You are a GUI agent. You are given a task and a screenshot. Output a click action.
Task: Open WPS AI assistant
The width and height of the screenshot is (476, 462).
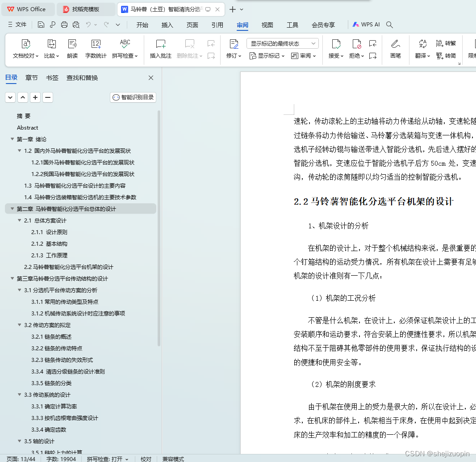(366, 25)
